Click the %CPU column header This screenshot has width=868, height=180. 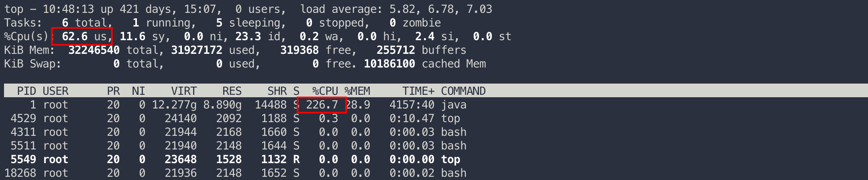(325, 91)
